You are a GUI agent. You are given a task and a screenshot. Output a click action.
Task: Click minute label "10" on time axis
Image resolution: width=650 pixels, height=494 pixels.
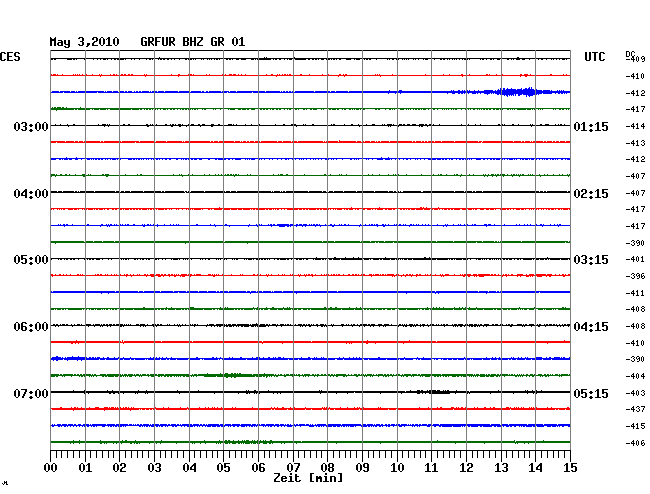click(397, 468)
